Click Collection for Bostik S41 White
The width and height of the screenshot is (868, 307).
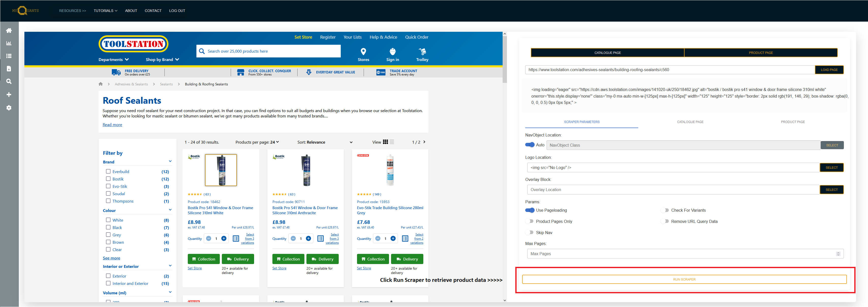(x=204, y=259)
